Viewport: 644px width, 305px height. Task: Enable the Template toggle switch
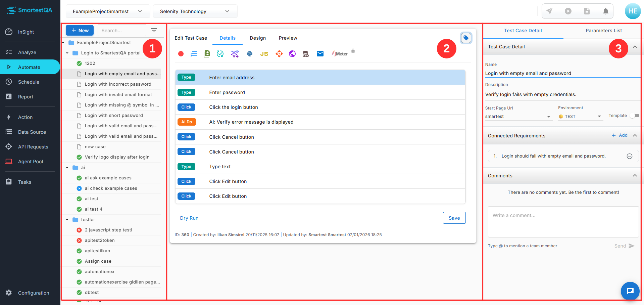coord(635,116)
